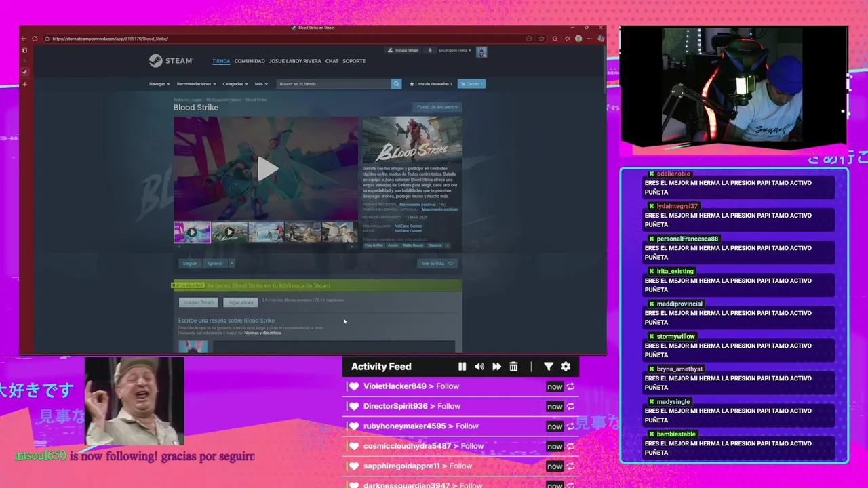Viewport: 868px width, 488px height.
Task: Click the Steam profile avatar
Action: [x=481, y=52]
